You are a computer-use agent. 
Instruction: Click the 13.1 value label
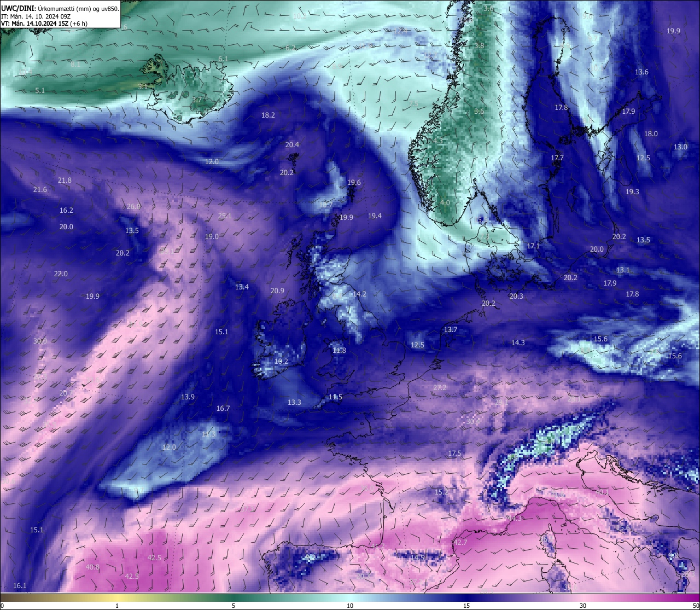623,270
